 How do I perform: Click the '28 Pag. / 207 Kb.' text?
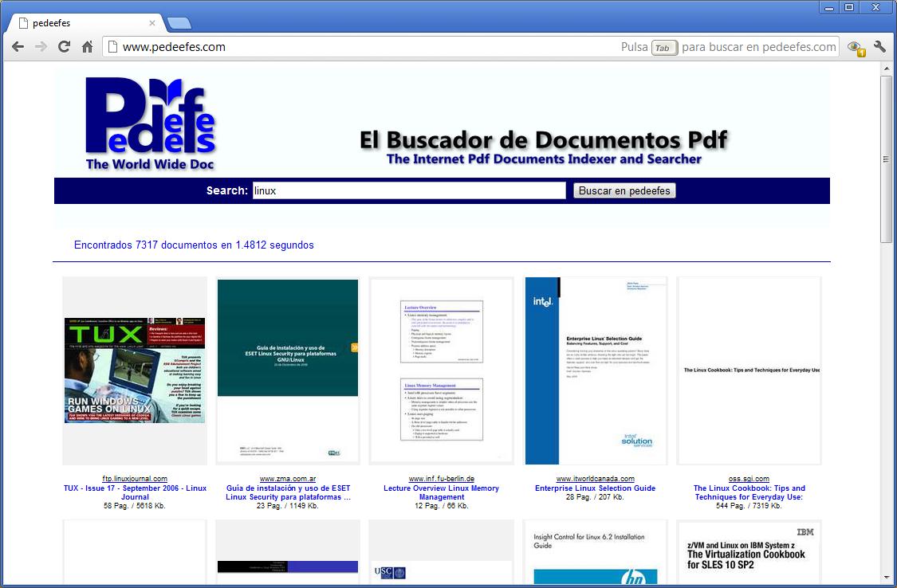pos(596,497)
